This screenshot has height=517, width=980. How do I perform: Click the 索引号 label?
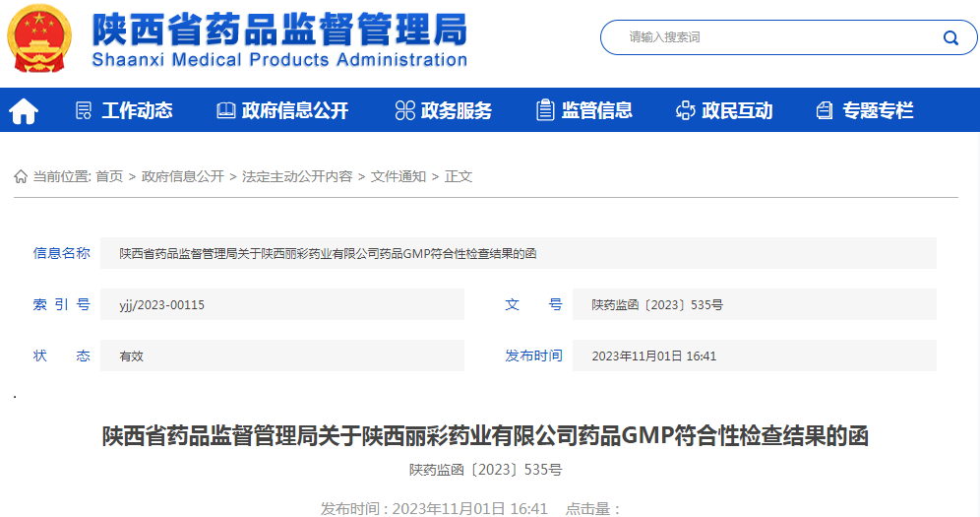point(61,304)
